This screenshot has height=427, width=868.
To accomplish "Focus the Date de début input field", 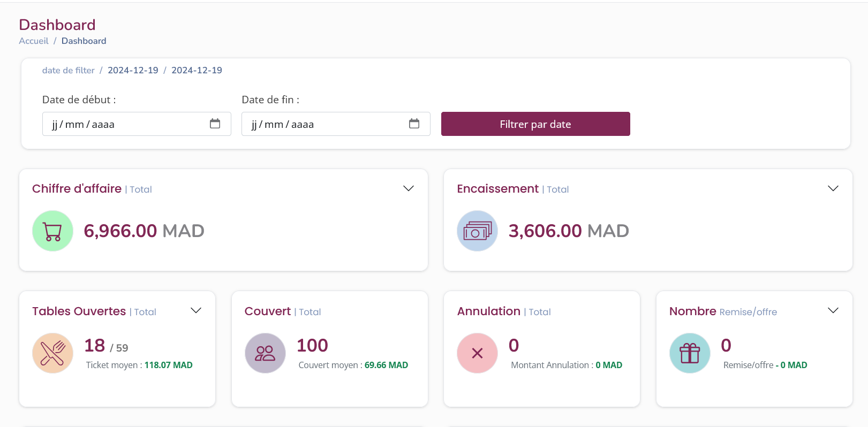I will pyautogui.click(x=137, y=124).
